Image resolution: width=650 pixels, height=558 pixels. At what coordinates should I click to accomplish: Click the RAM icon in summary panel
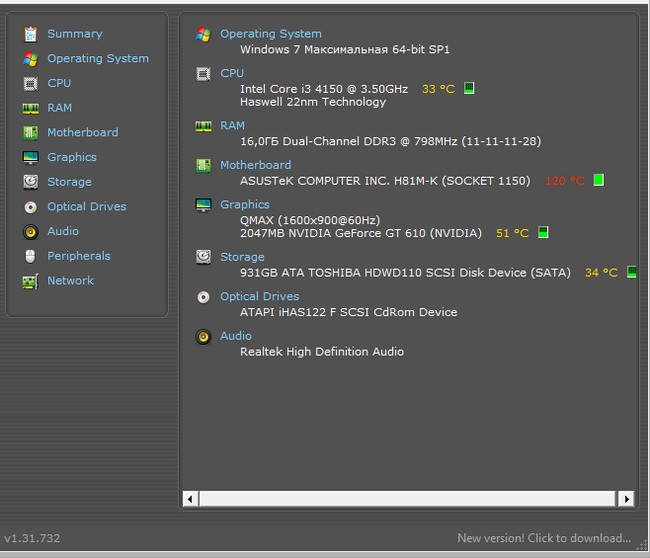coord(203,126)
